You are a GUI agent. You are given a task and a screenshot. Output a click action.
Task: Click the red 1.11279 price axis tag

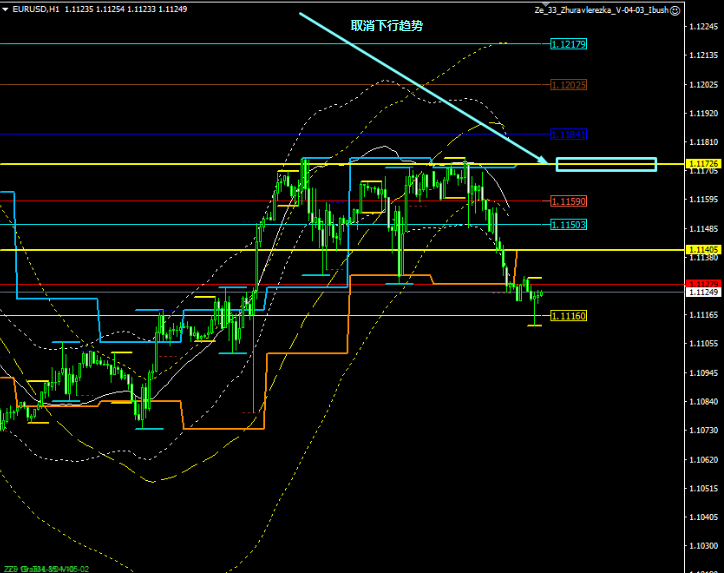703,284
